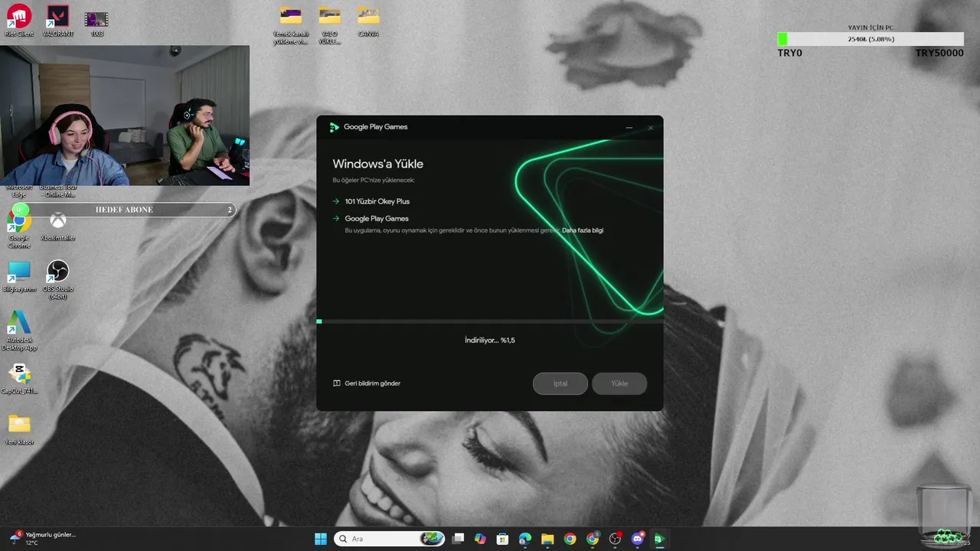Click the YAYIN İÇİN PC donation progress bar
980x551 pixels.
pyautogui.click(x=871, y=39)
